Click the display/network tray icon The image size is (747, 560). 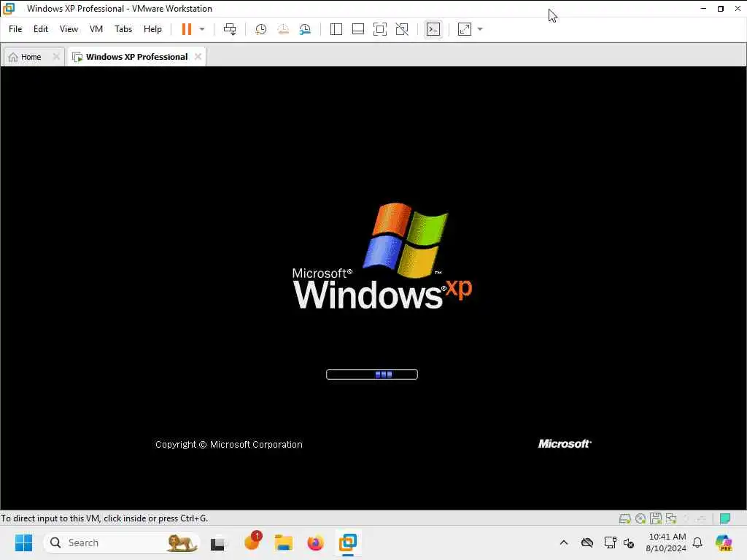point(610,542)
